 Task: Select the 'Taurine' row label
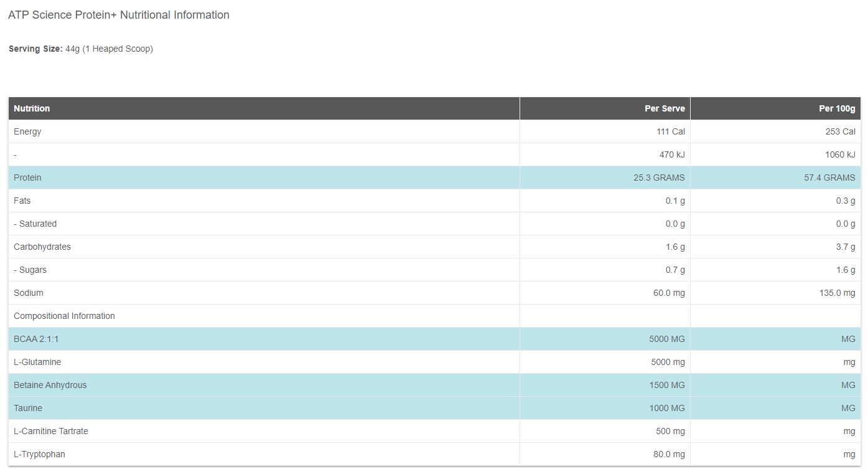click(28, 408)
